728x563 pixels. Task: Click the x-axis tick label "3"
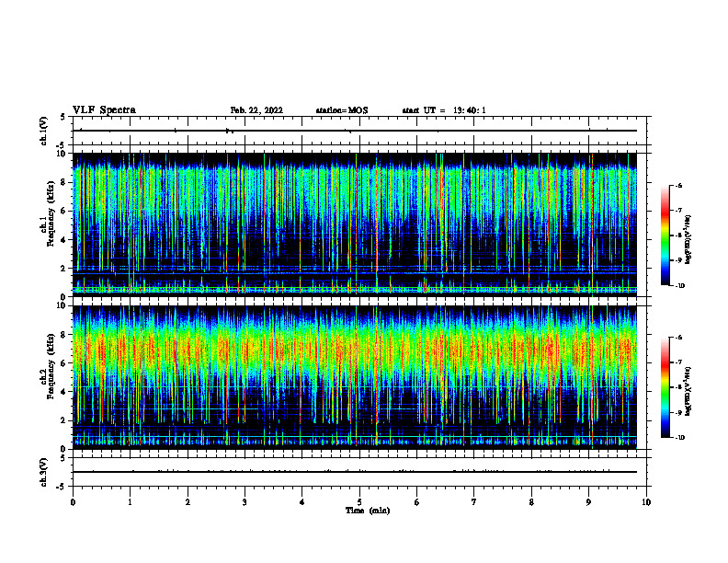245,502
